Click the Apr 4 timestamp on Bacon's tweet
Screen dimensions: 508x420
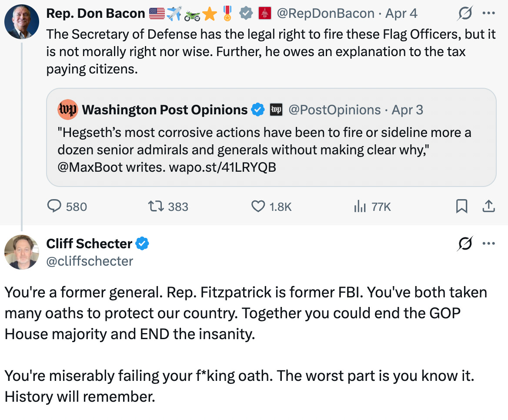(x=401, y=14)
